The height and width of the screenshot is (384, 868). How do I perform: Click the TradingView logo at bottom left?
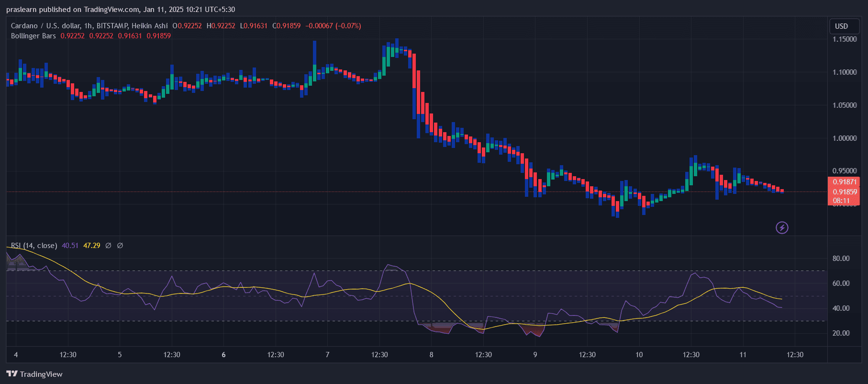pyautogui.click(x=34, y=374)
